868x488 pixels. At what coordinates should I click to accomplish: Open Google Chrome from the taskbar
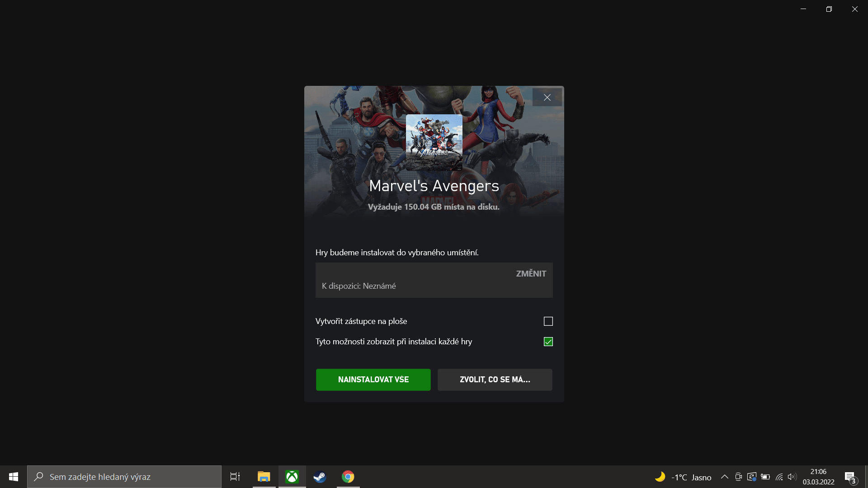coord(348,477)
